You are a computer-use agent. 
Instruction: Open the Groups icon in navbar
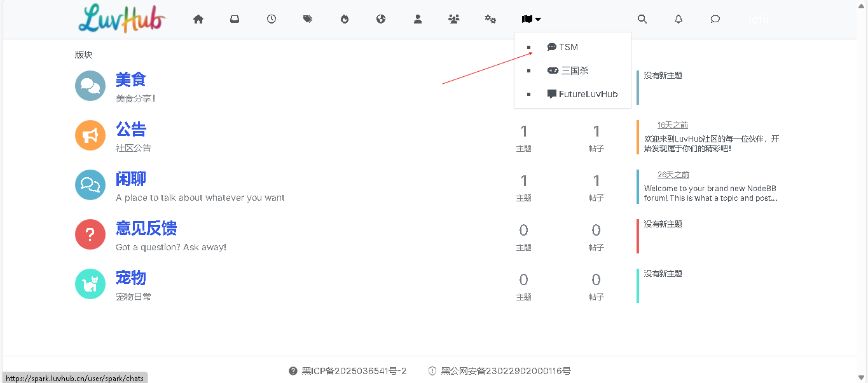pyautogui.click(x=453, y=19)
